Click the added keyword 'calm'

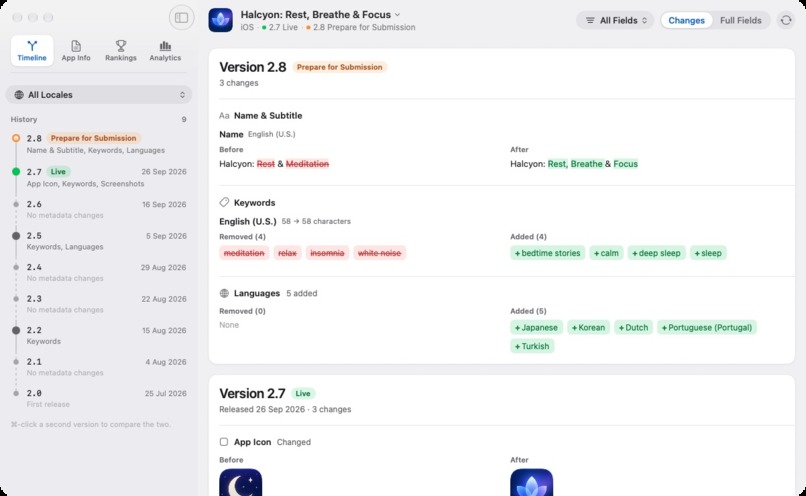tap(606, 253)
